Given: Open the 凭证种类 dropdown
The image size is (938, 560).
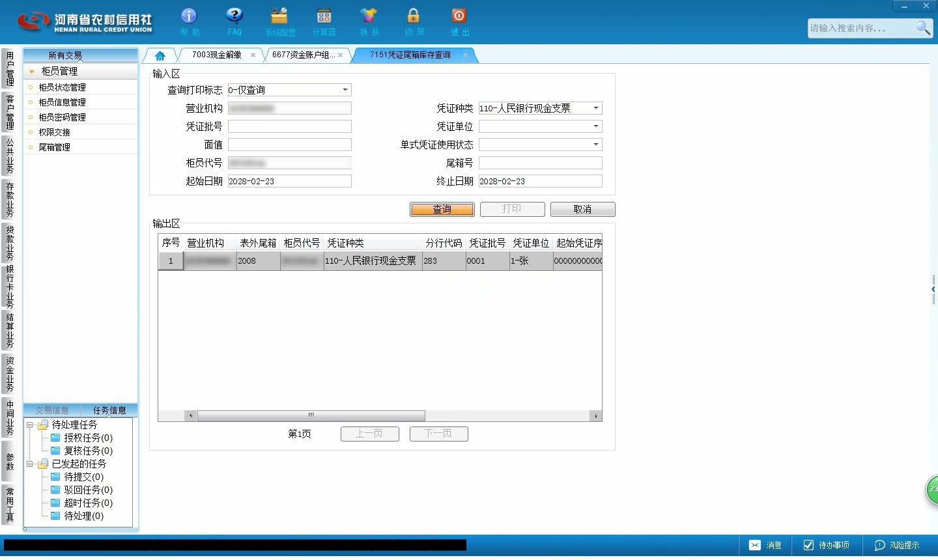Looking at the screenshot, I should tap(596, 108).
